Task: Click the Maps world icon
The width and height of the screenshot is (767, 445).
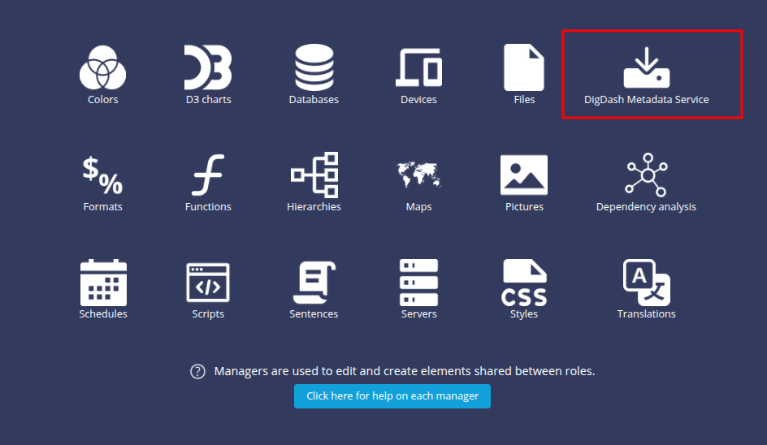Action: [418, 176]
